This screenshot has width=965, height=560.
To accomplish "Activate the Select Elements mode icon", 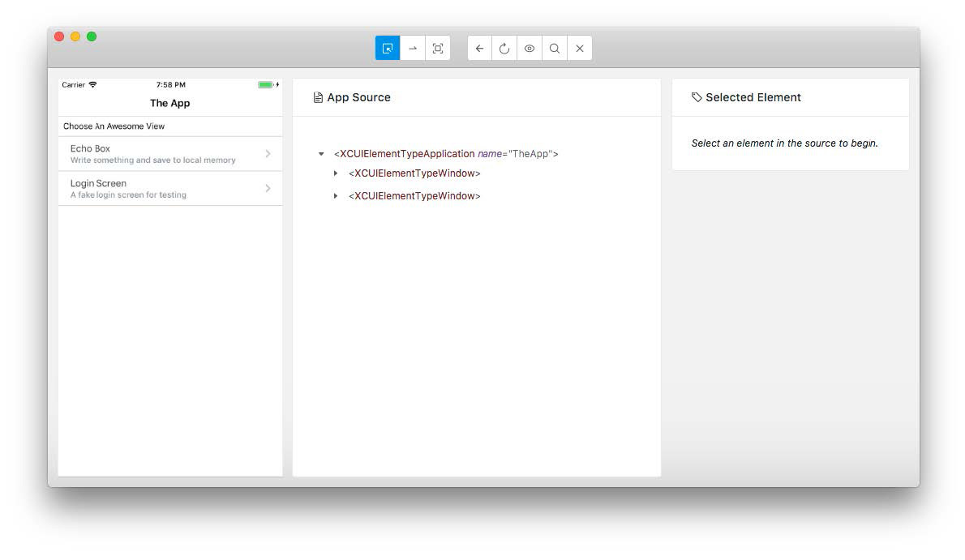I will tap(388, 49).
